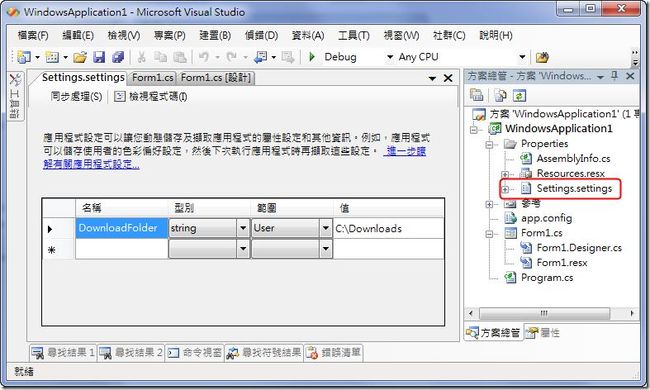Open the Debug configuration dropdown

click(390, 57)
